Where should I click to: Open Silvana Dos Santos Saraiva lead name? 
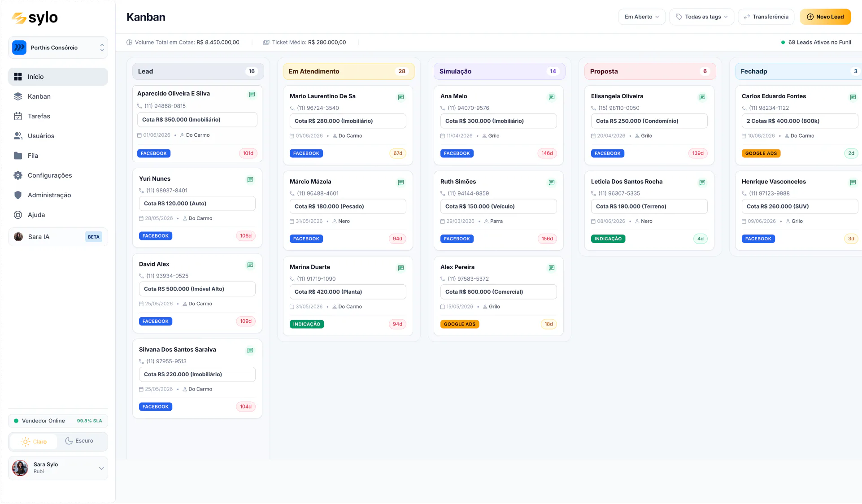click(178, 349)
